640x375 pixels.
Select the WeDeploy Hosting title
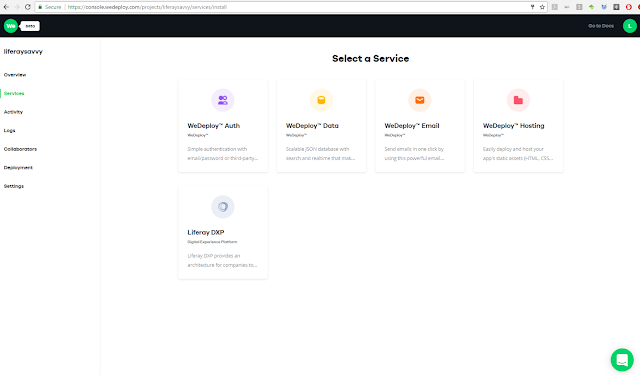pyautogui.click(x=513, y=126)
